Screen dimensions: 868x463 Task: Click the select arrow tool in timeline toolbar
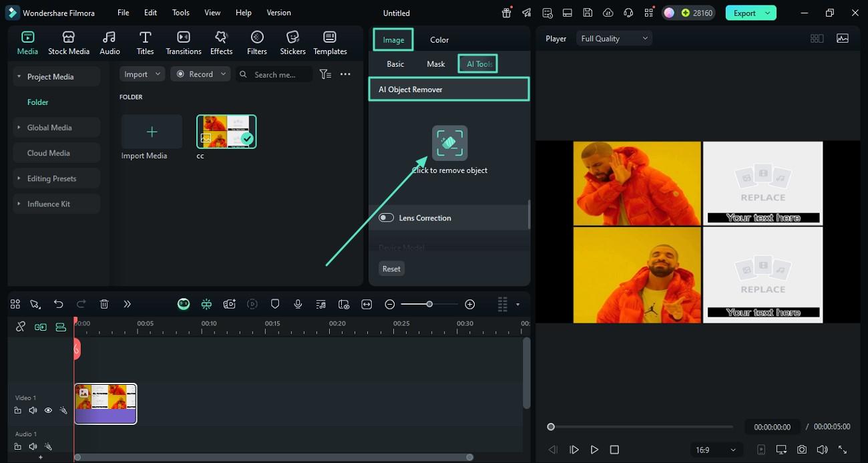(x=35, y=304)
